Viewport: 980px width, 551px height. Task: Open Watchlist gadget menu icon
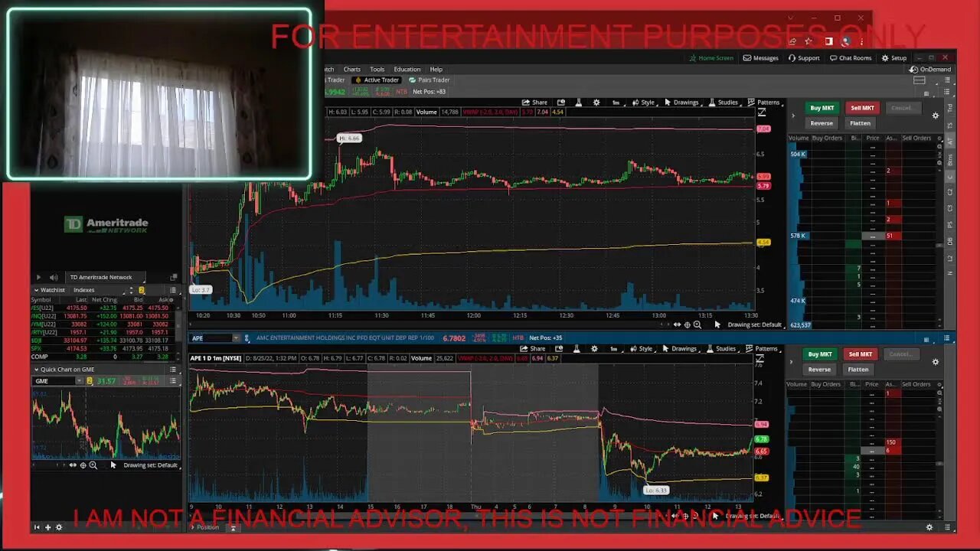[x=173, y=290]
